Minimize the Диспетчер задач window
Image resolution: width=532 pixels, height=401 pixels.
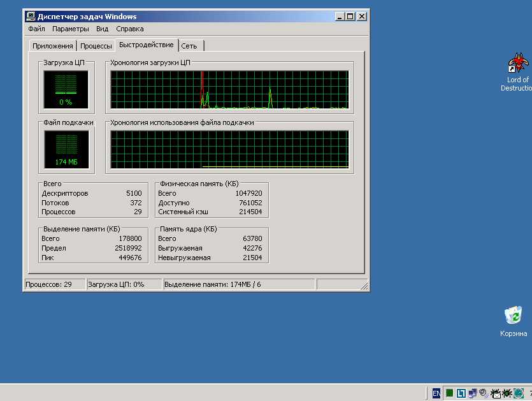point(340,17)
